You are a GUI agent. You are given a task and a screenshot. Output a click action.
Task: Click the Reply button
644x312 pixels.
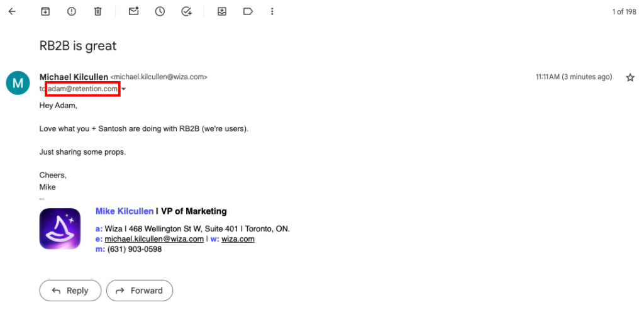[70, 291]
